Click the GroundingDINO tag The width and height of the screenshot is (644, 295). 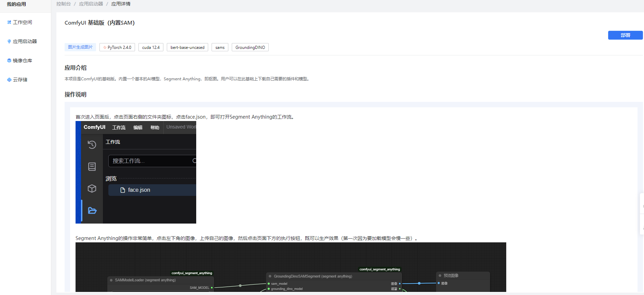250,47
